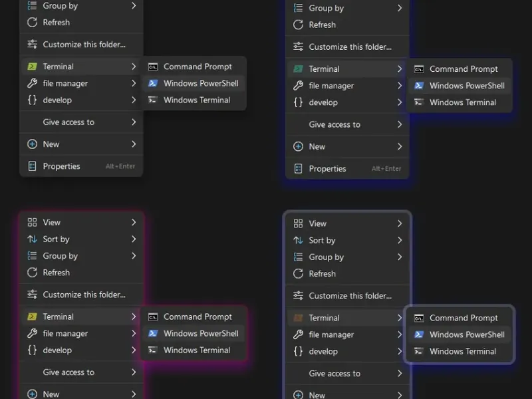Select Command Prompt in blue-glow submenu

click(460, 69)
